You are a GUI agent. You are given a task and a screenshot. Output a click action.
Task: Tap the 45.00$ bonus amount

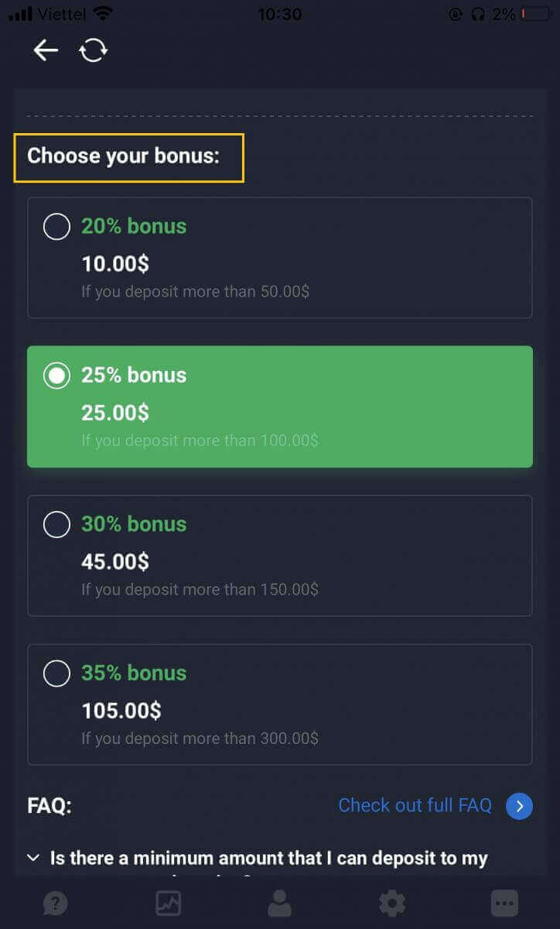(115, 561)
